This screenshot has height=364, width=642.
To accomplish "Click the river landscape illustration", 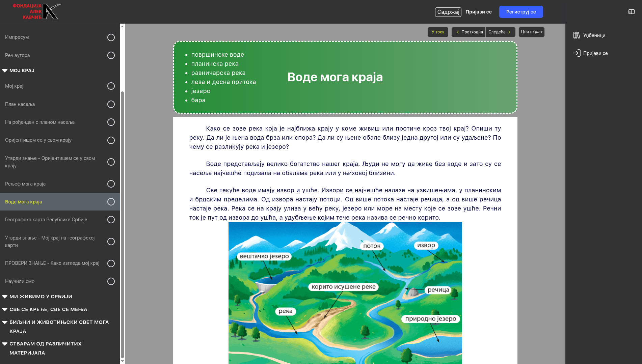I will [345, 293].
